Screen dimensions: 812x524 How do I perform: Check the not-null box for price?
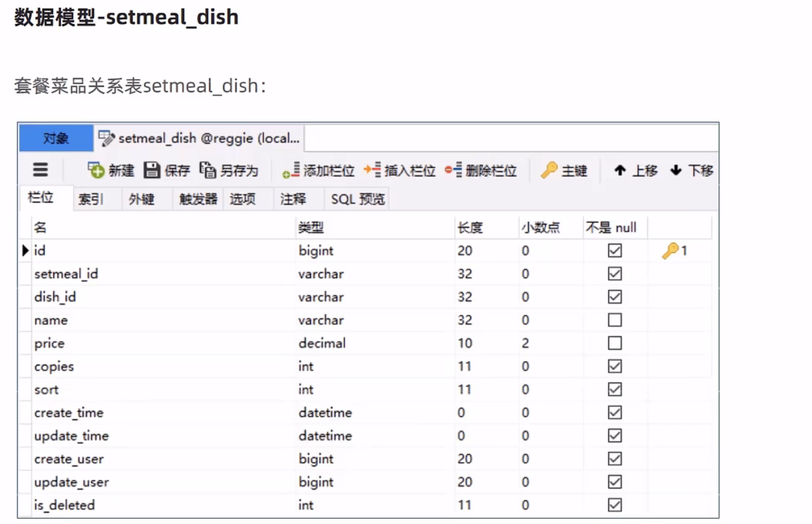click(x=615, y=343)
